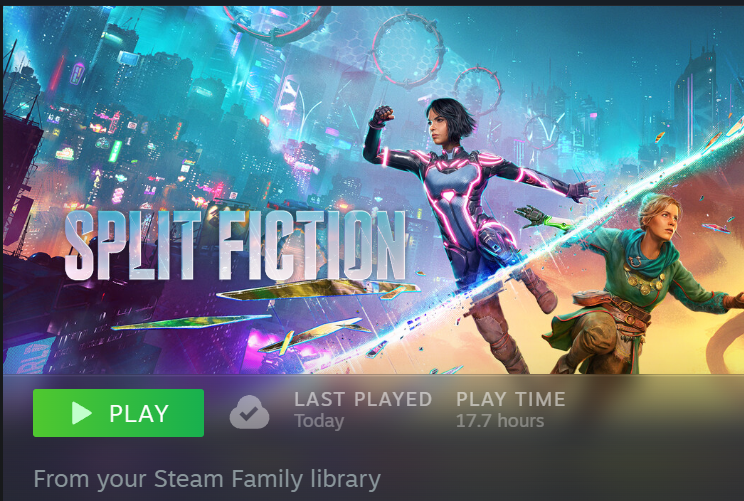The image size is (744, 501).
Task: Click the floating golden shard under the logo
Action: 318,289
